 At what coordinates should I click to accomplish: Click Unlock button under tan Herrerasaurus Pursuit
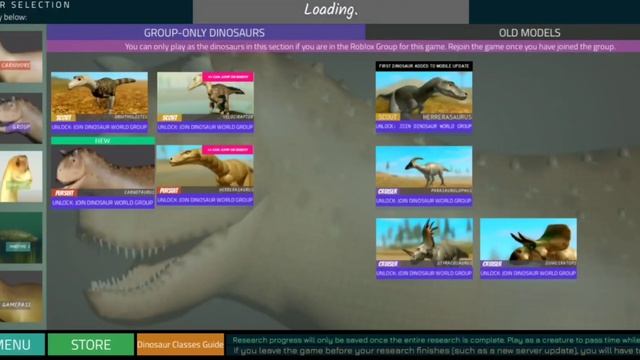pos(205,200)
